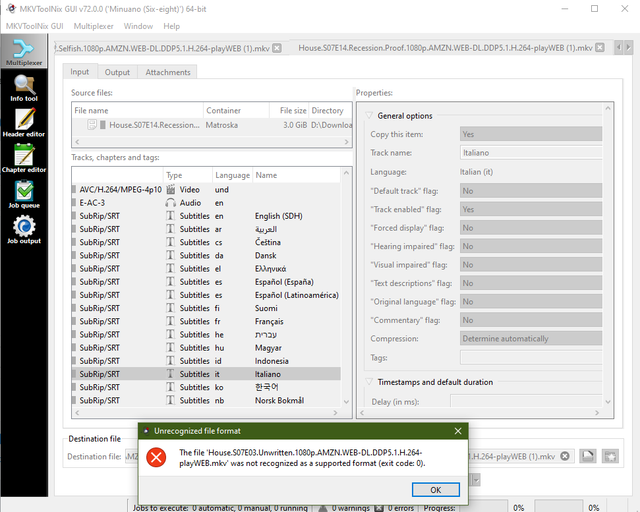Screen dimensions: 640x512
Task: Open the Multiplexer tool in the sidebar
Action: (x=24, y=51)
